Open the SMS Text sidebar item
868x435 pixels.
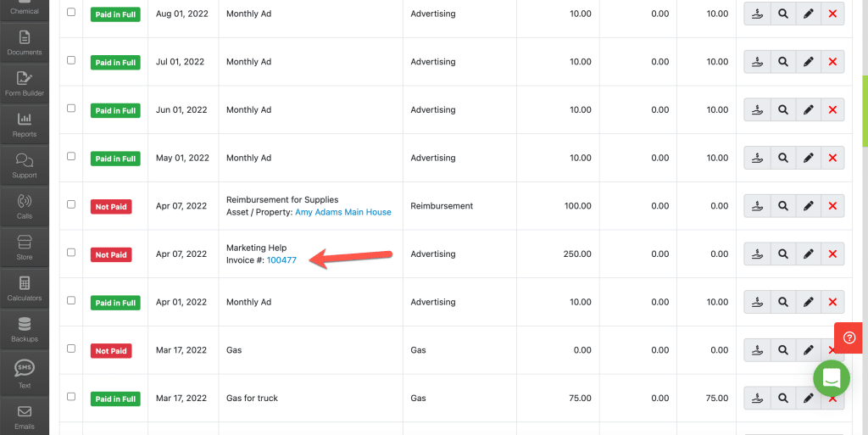tap(25, 374)
